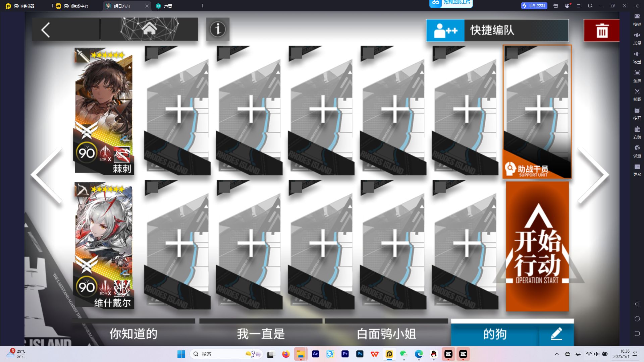This screenshot has height=362, width=644.
Task: Click the quick squad formation button
Action: coord(497,30)
